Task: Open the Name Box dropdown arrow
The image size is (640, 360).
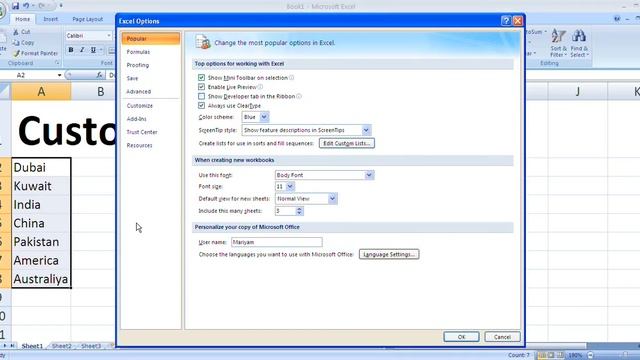Action: tap(60, 75)
